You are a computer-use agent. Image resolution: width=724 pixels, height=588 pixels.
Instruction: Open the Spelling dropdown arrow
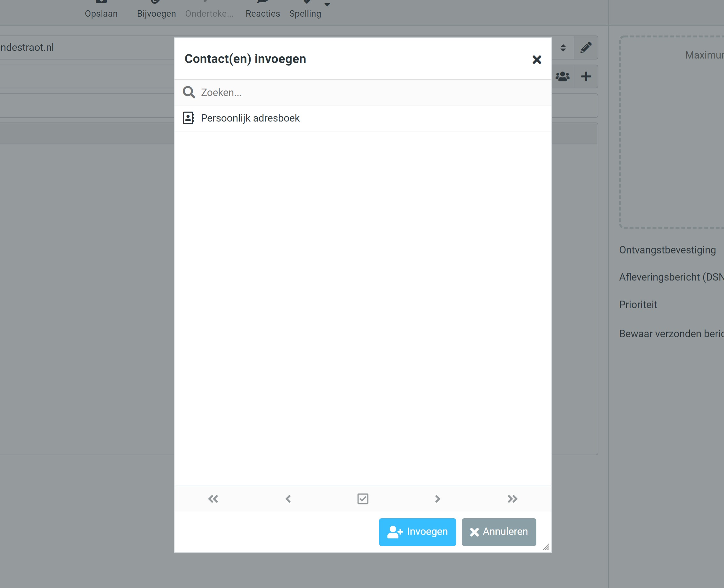point(327,5)
